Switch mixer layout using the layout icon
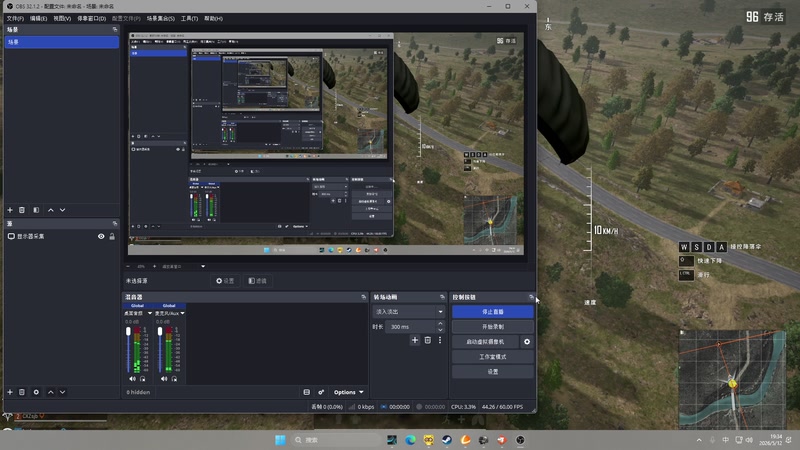 point(307,392)
